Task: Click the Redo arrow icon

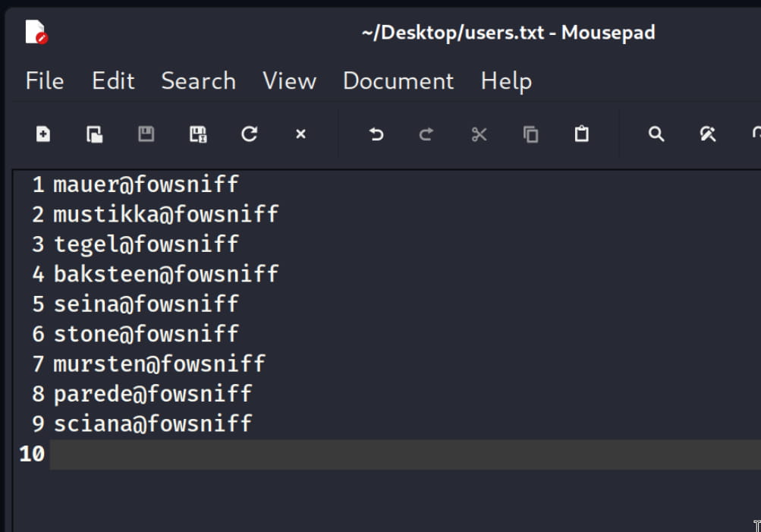Action: [x=426, y=134]
